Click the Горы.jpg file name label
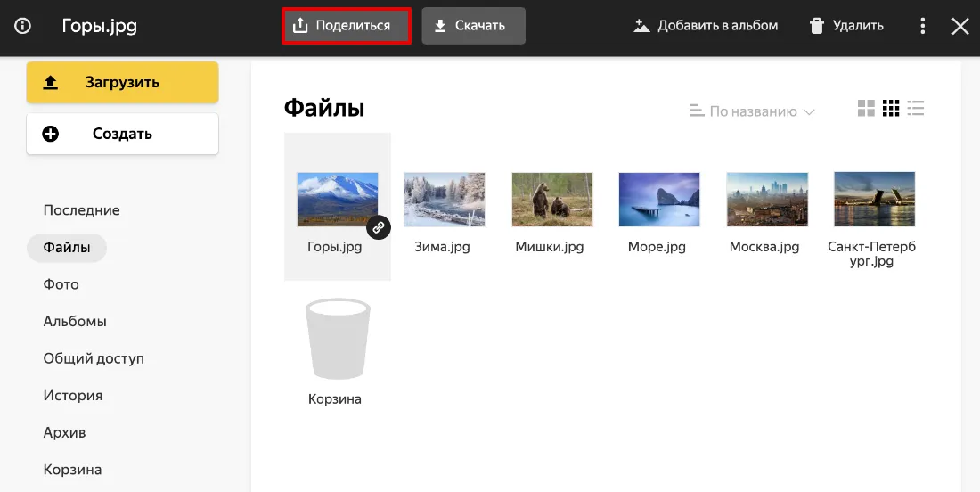The height and width of the screenshot is (492, 980). coord(334,247)
